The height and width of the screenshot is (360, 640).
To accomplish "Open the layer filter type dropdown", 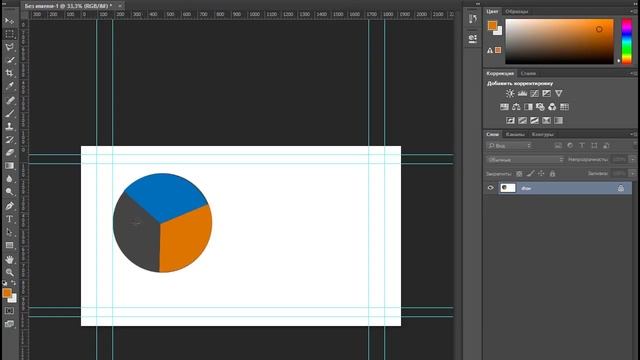I will (x=510, y=146).
